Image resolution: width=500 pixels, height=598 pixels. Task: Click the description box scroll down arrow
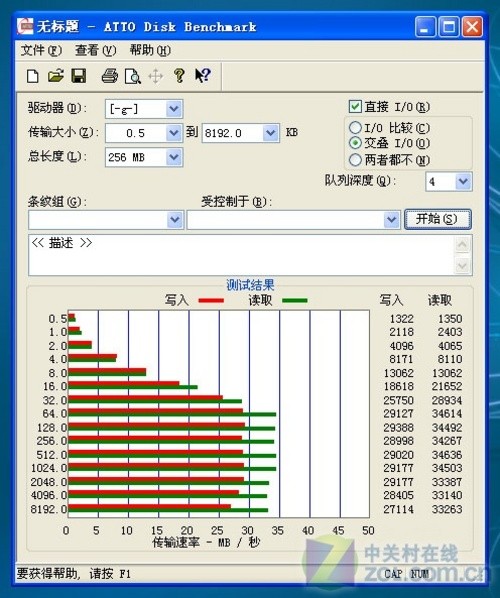[462, 264]
